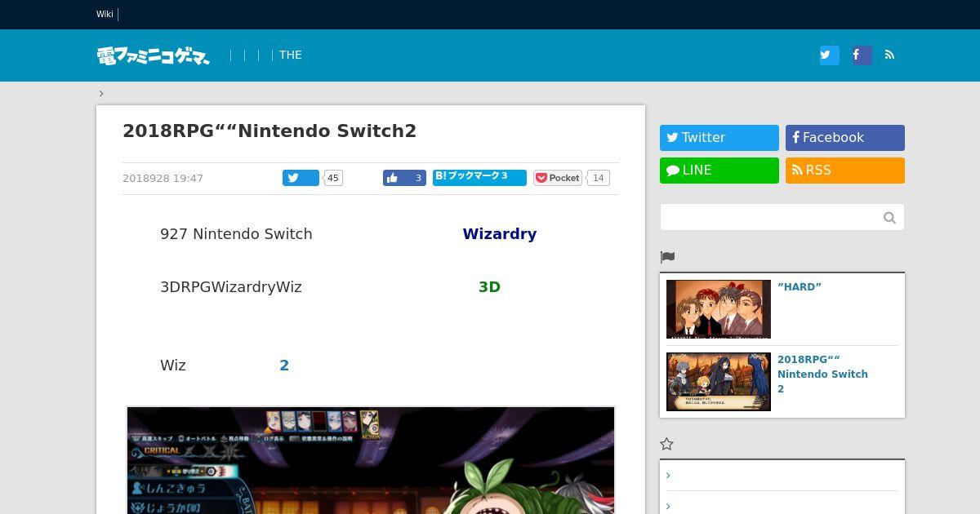Select the breadcrumb chevron
Screen dimensions: 980x514
coord(101,93)
